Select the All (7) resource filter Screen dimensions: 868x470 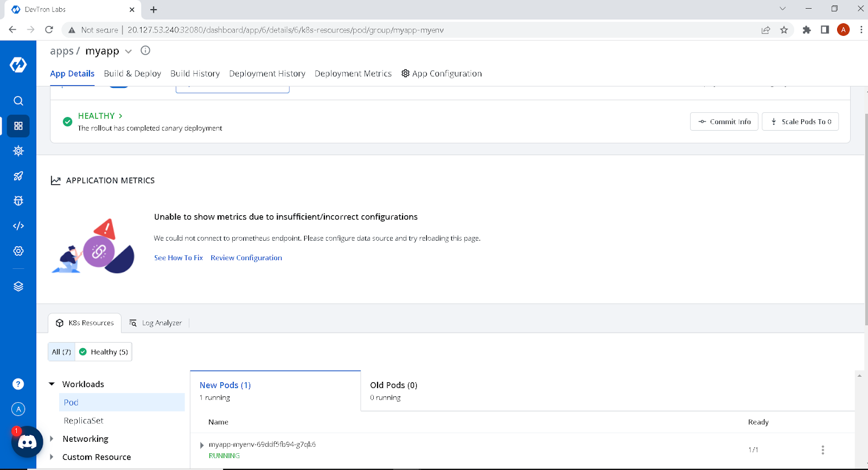[61, 352]
